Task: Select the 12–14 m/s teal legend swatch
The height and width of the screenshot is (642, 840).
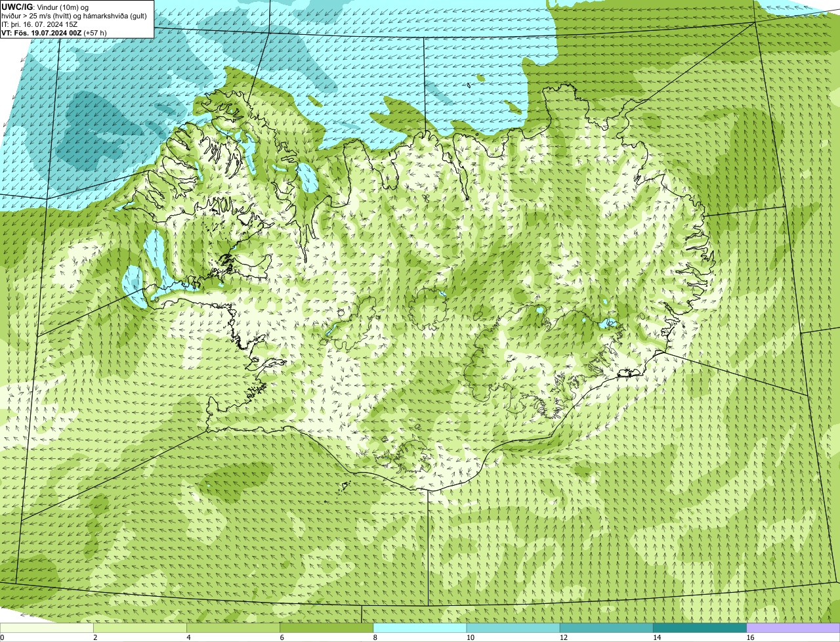Action: click(607, 628)
